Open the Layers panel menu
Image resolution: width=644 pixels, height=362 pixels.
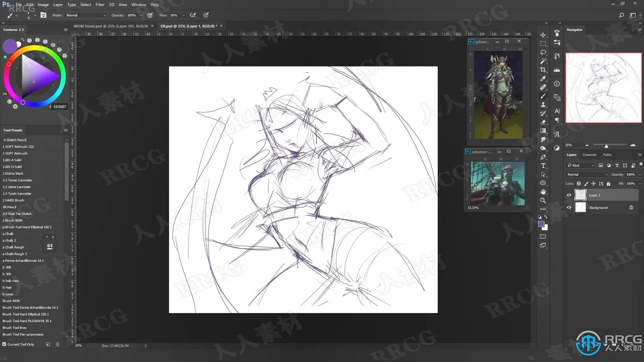[640, 155]
